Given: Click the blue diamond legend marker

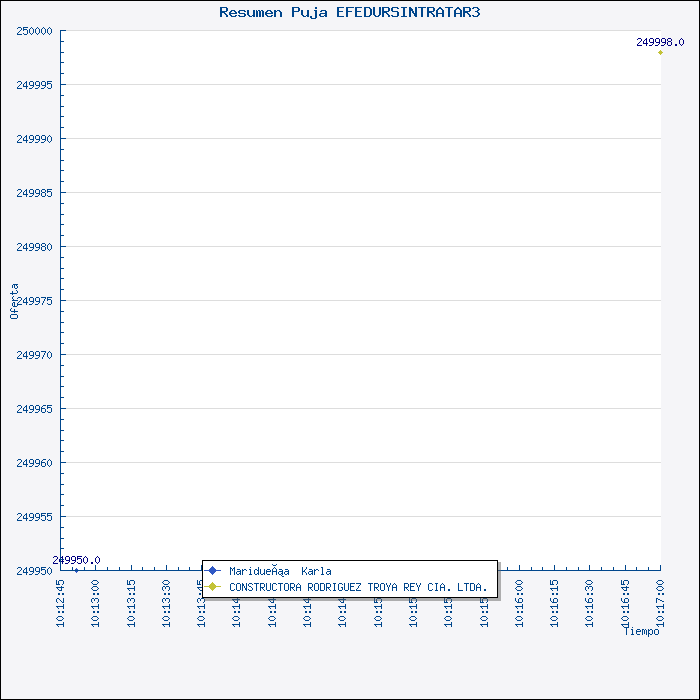Looking at the screenshot, I should tap(212, 571).
